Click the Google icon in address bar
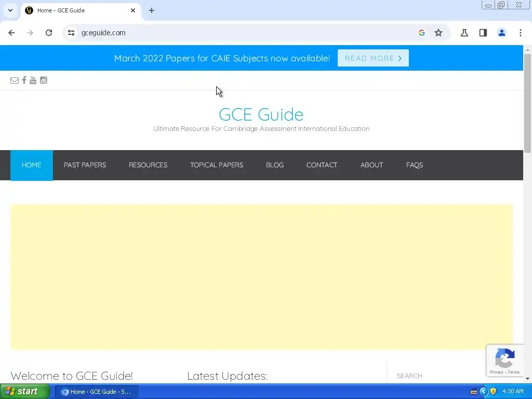The width and height of the screenshot is (532, 399). (x=422, y=33)
